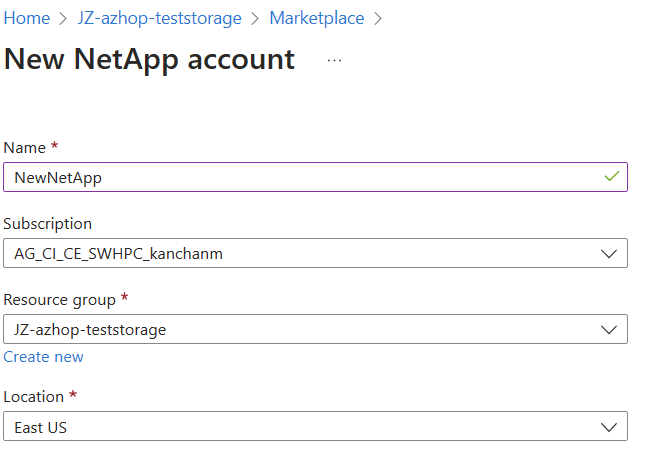Expand the Resource group dropdown
Image resolution: width=655 pixels, height=451 pixels.
[315, 329]
